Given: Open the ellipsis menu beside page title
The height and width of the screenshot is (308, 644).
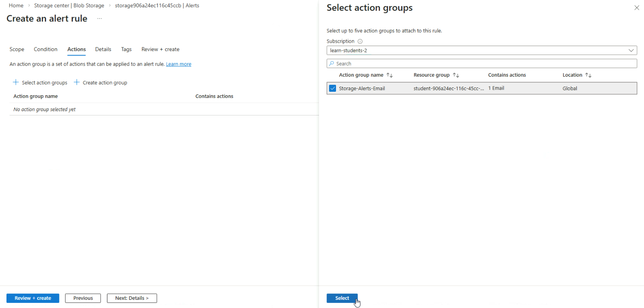Looking at the screenshot, I should 100,19.
